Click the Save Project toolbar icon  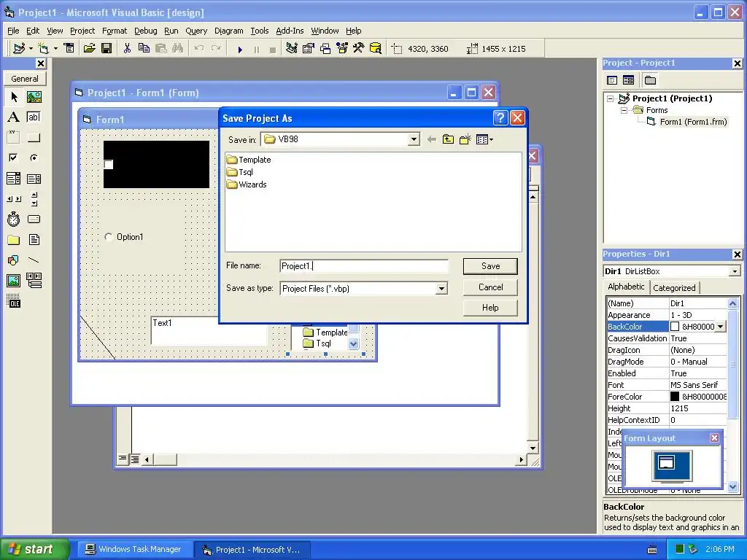[107, 49]
